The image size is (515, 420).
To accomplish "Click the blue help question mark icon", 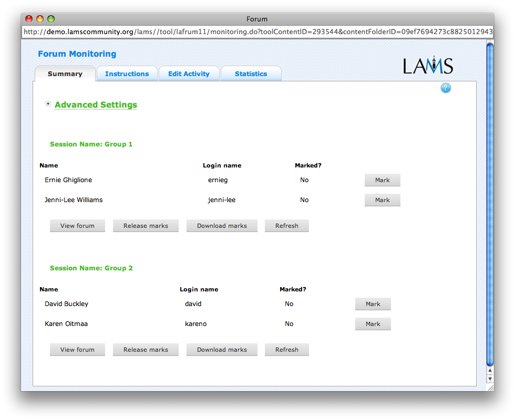I will pyautogui.click(x=446, y=88).
